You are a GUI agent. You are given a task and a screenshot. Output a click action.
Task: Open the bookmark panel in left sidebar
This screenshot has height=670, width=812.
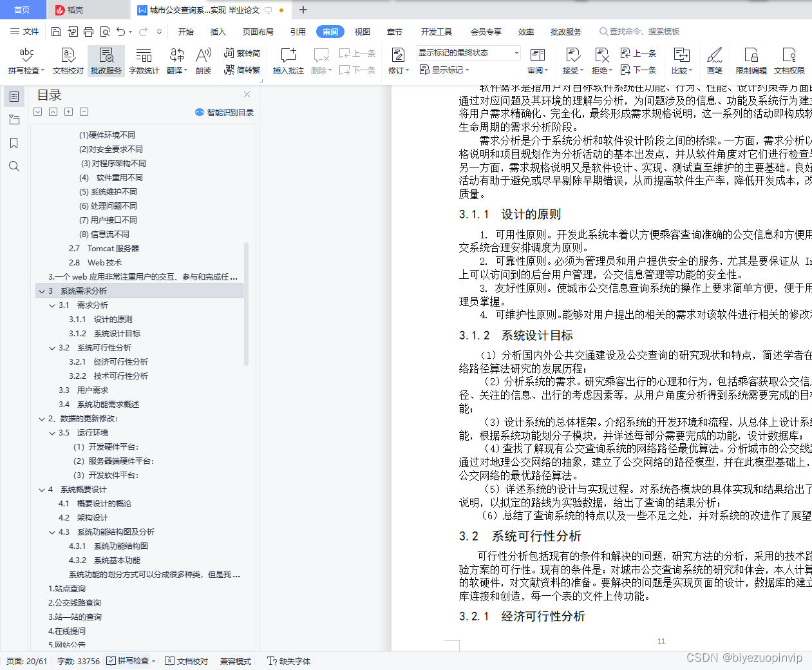pyautogui.click(x=14, y=143)
